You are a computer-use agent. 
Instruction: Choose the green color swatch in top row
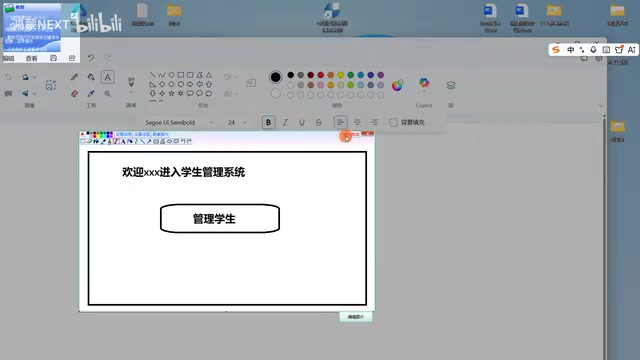351,75
